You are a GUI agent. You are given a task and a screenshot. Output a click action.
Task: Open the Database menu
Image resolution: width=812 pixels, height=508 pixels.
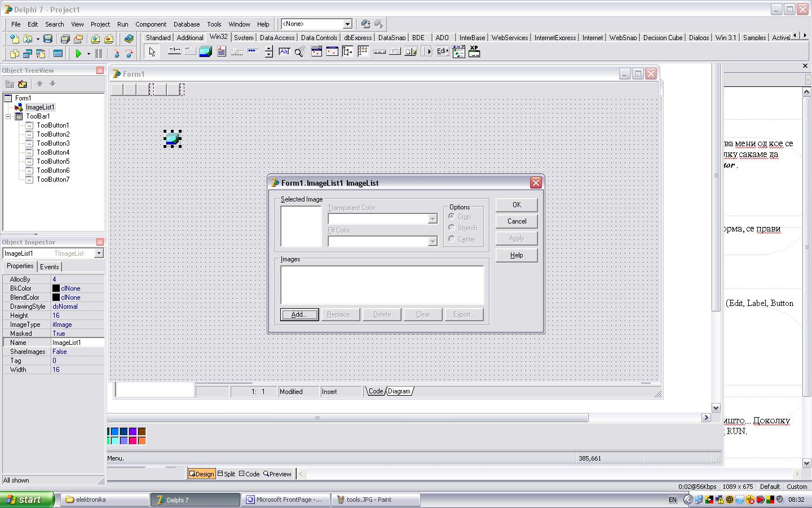[187, 24]
